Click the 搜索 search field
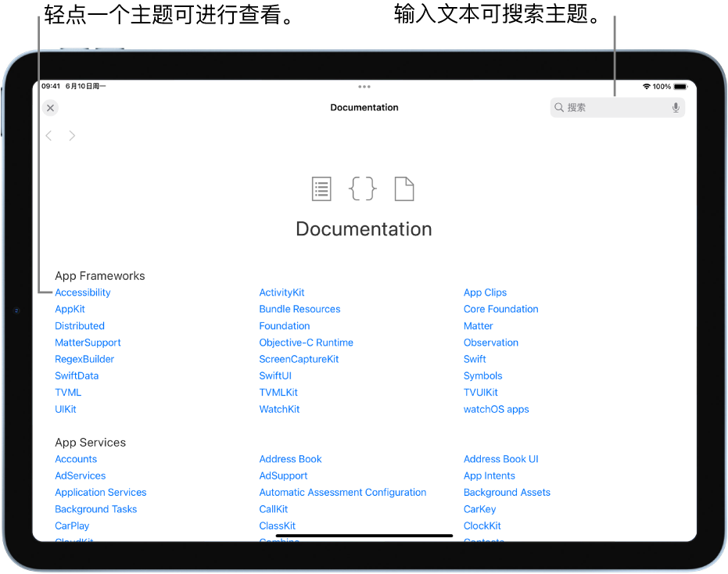The height and width of the screenshot is (574, 728). (x=617, y=108)
